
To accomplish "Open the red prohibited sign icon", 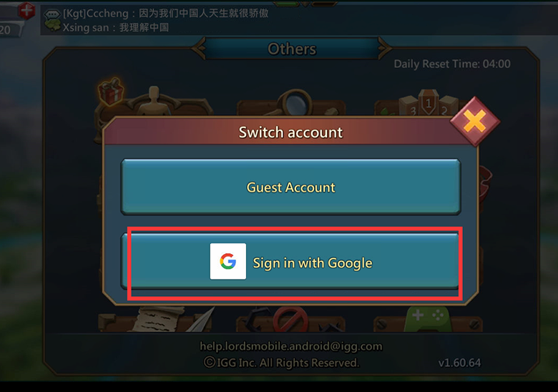I will tap(290, 320).
